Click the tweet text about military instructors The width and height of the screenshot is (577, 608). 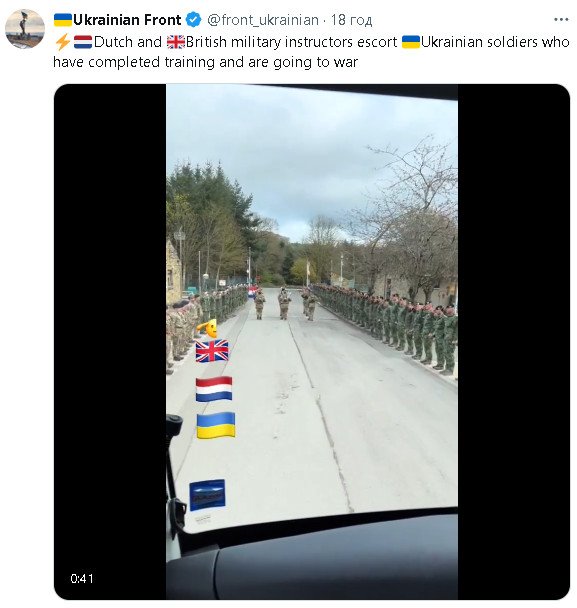pos(311,52)
